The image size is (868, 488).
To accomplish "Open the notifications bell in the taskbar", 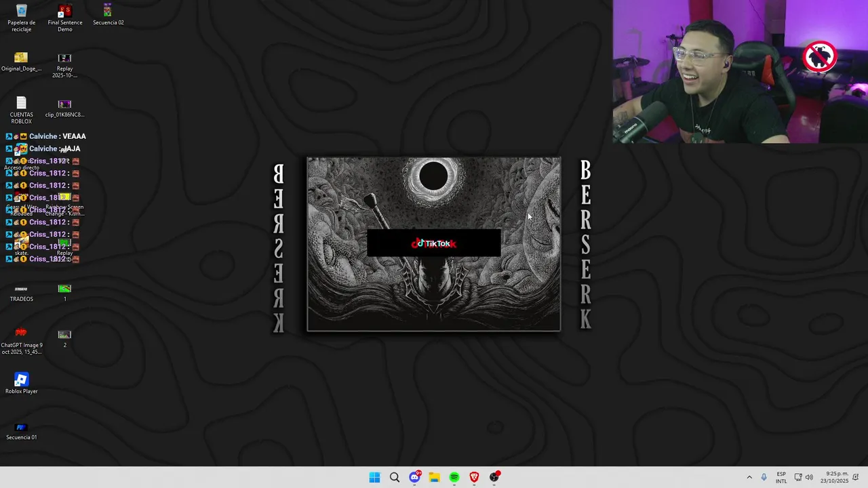I will 856,477.
